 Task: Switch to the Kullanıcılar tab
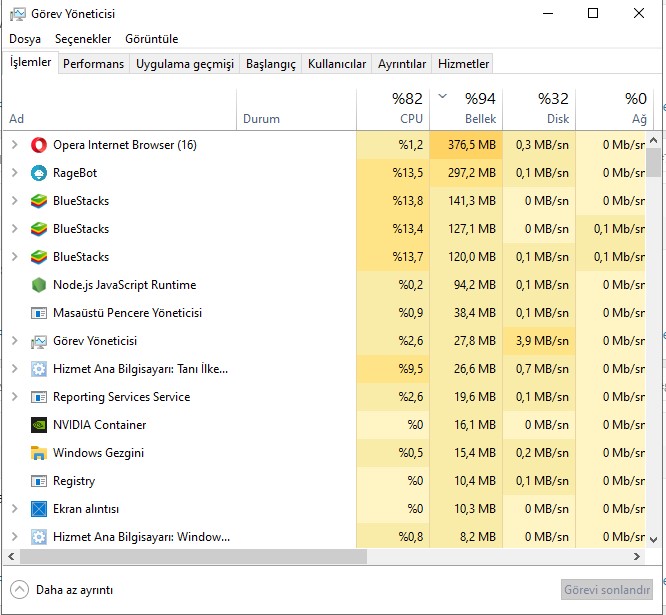(337, 64)
